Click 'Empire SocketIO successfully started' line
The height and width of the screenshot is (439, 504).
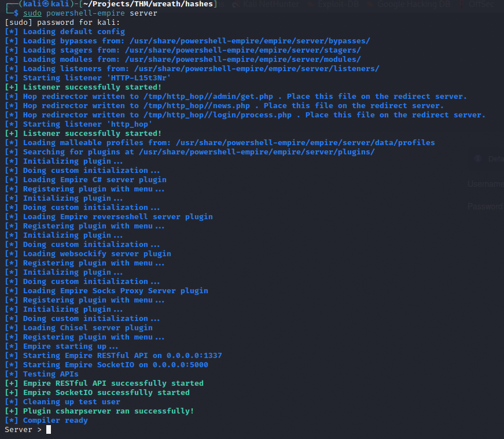(97, 393)
